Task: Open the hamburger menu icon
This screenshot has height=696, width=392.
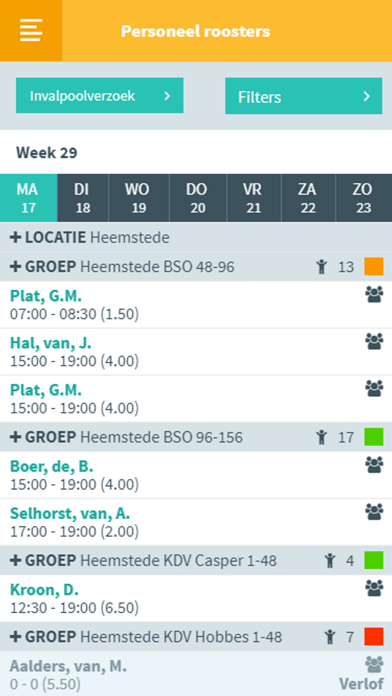Action: [31, 30]
